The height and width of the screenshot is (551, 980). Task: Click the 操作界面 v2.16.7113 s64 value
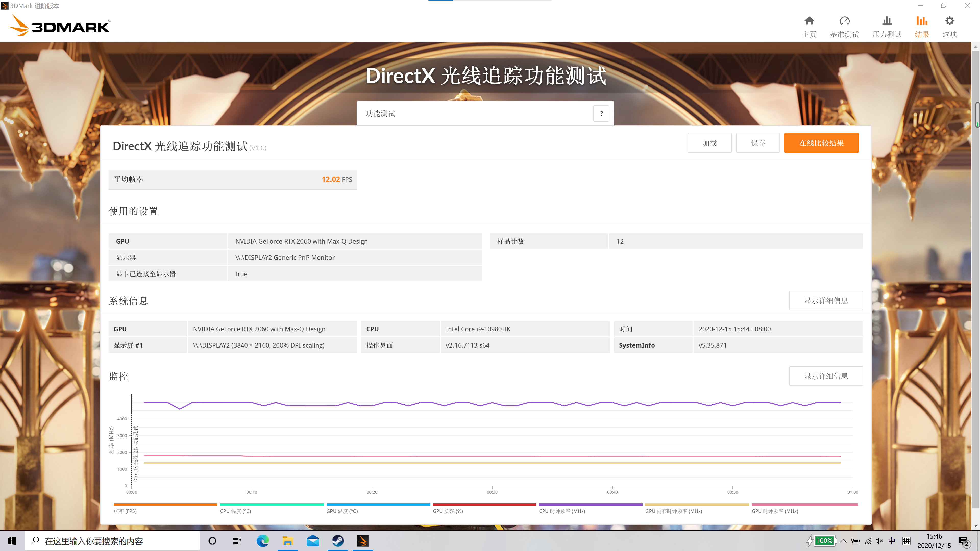click(468, 345)
